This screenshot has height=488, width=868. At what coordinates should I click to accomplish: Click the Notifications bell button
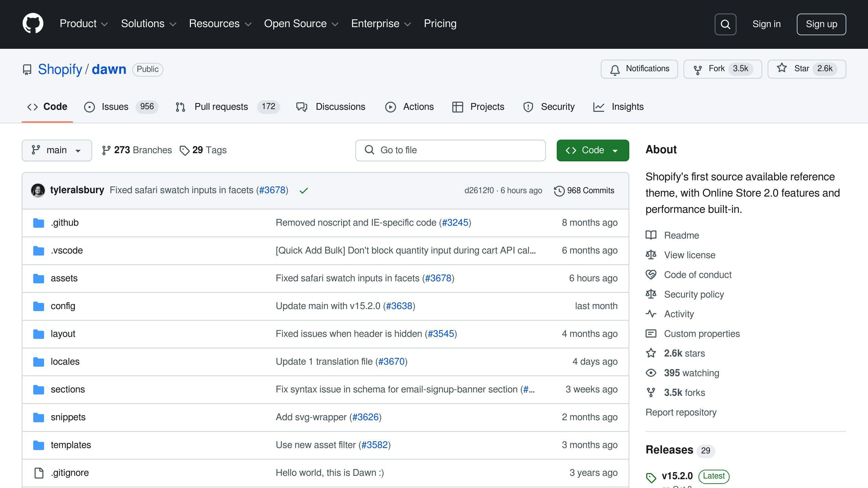click(639, 69)
